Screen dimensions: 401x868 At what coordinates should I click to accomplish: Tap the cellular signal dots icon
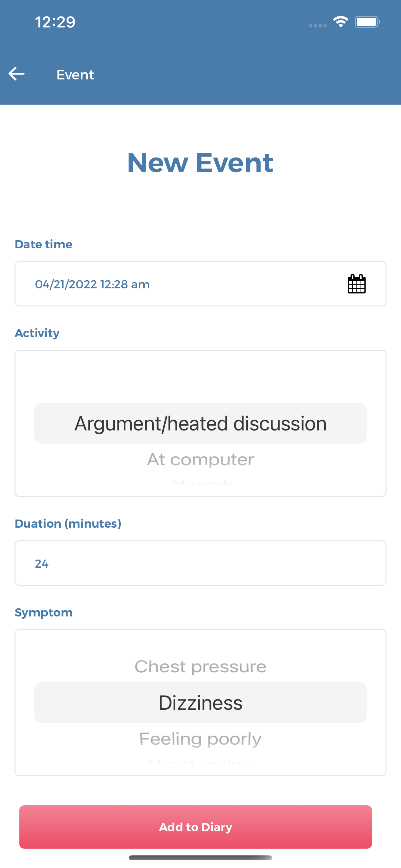[318, 26]
